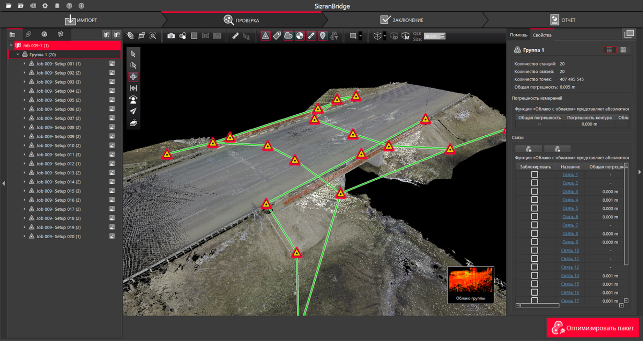Image resolution: width=644 pixels, height=341 pixels.
Task: Click the limit box cube icon
Action: coord(377,36)
